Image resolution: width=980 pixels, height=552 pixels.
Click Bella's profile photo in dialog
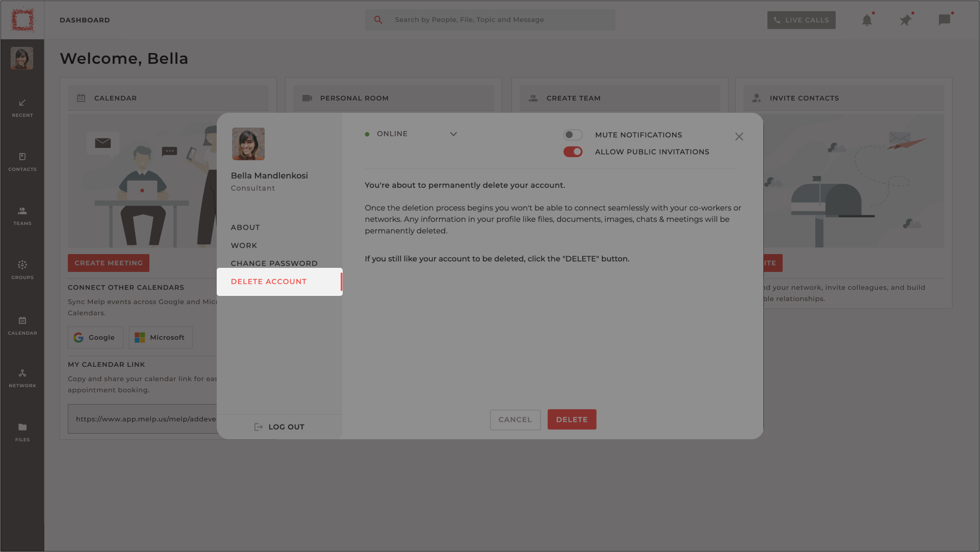248,144
